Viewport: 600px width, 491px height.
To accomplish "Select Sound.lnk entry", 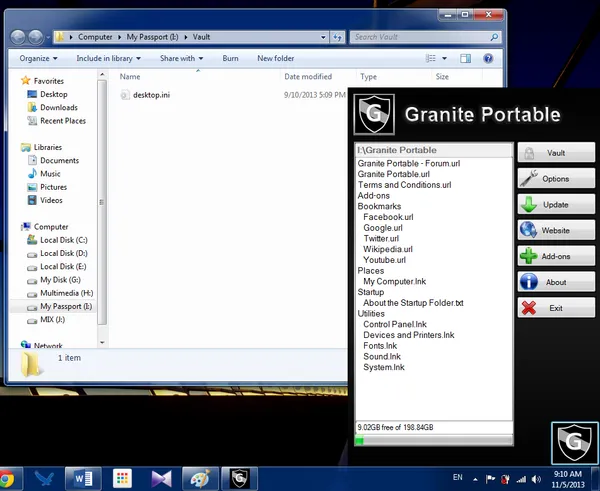I will 382,356.
